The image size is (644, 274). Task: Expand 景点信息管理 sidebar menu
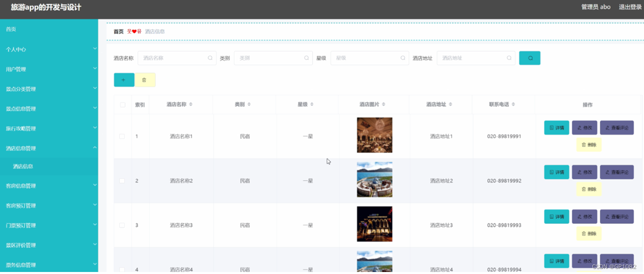pyautogui.click(x=49, y=108)
